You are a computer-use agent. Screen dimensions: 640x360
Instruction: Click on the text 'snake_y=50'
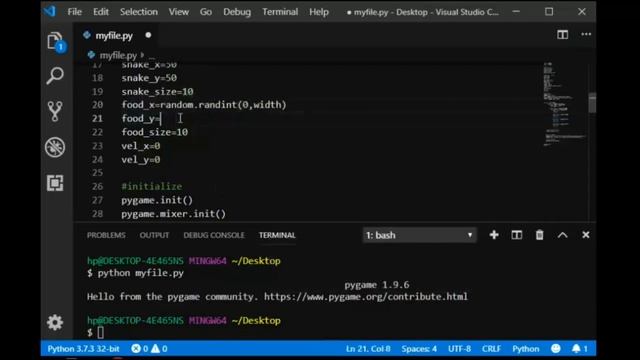[149, 78]
